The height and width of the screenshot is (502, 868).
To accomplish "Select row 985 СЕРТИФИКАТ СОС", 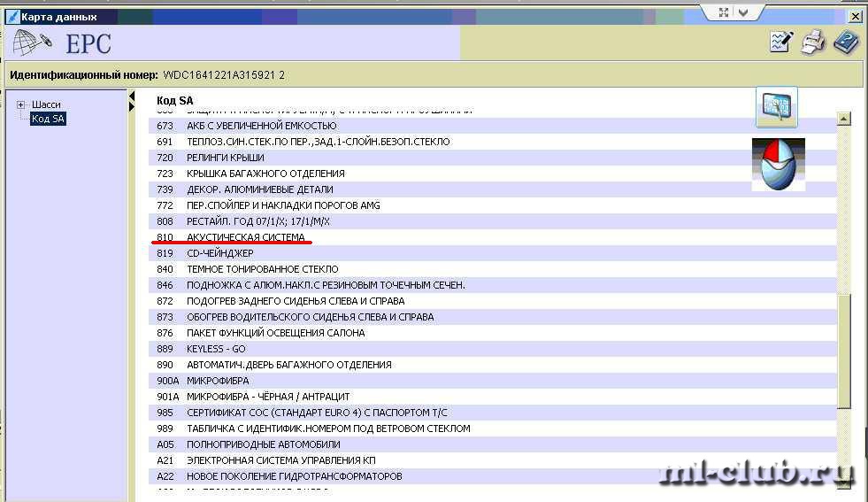I will [x=492, y=413].
